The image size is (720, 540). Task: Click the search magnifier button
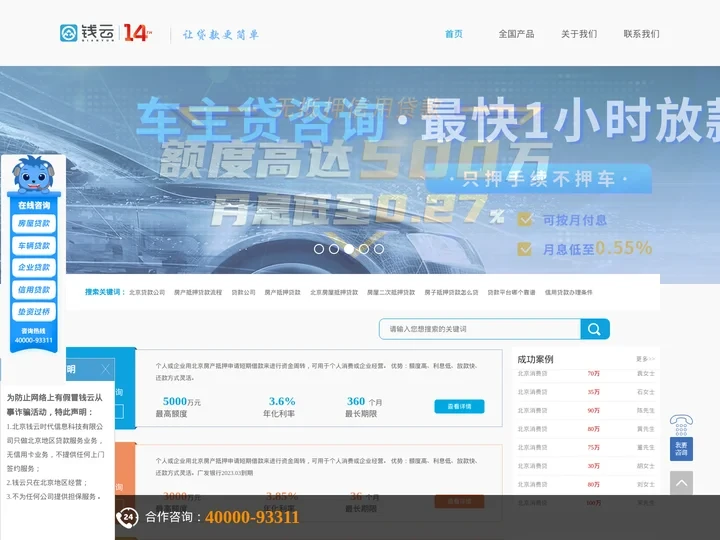pos(595,329)
